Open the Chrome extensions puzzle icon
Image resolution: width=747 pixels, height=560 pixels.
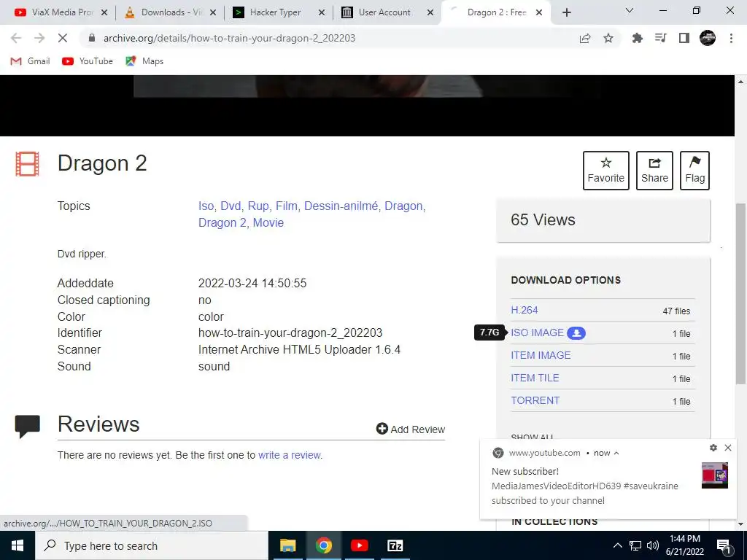click(x=637, y=38)
